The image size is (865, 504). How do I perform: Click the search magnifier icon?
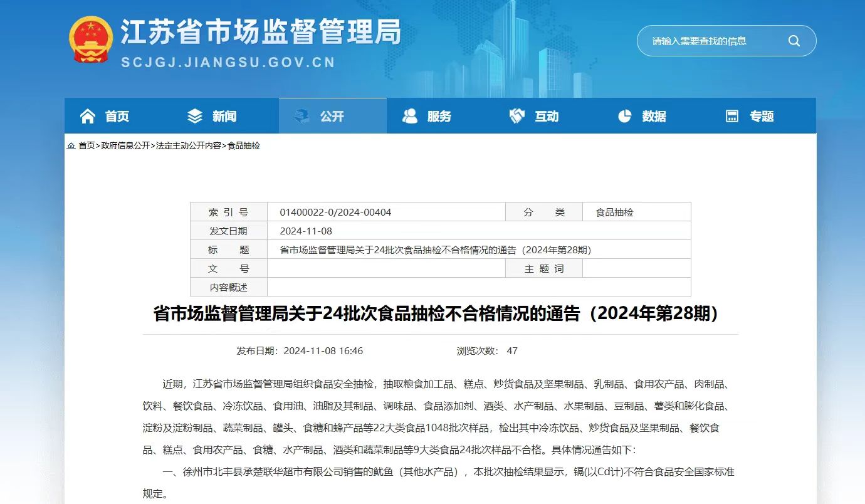pyautogui.click(x=794, y=41)
